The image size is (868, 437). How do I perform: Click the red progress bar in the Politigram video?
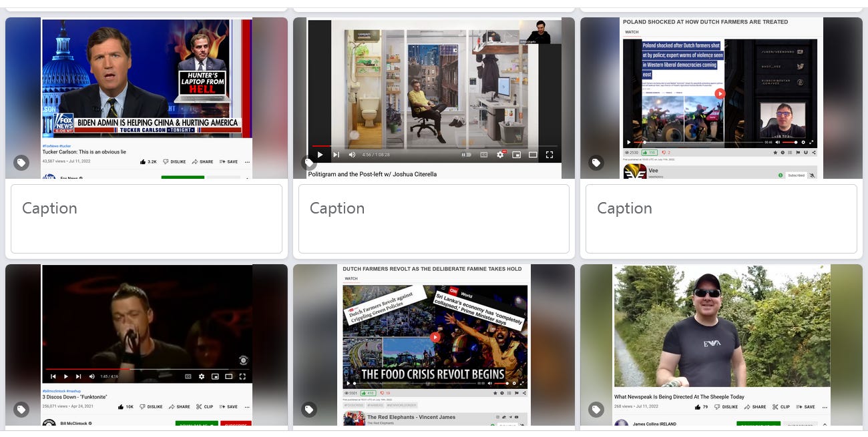[x=322, y=146]
